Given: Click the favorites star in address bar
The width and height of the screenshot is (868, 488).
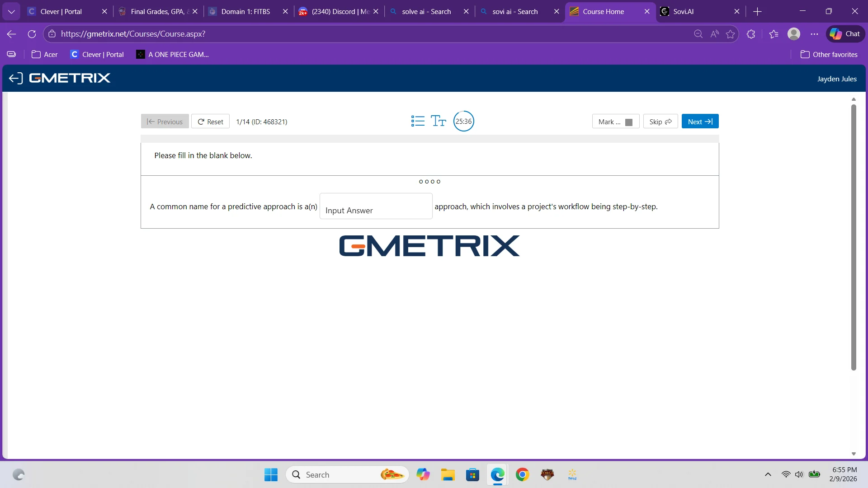Looking at the screenshot, I should point(730,34).
